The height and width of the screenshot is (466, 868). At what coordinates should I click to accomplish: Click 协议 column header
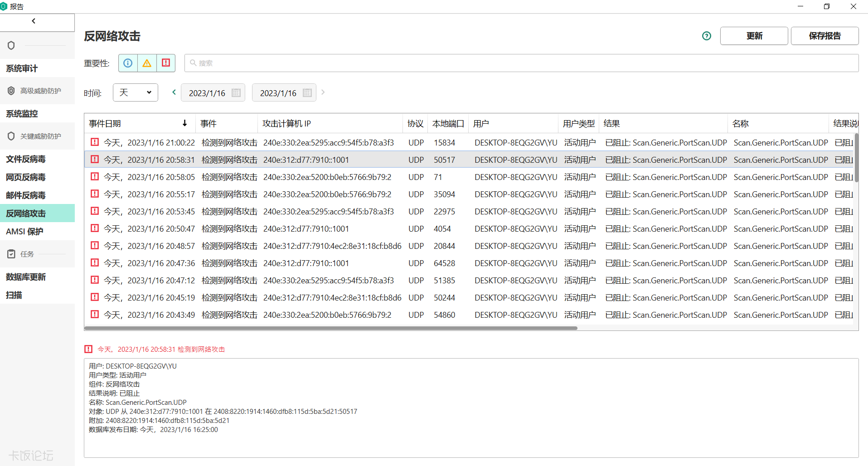tap(415, 123)
